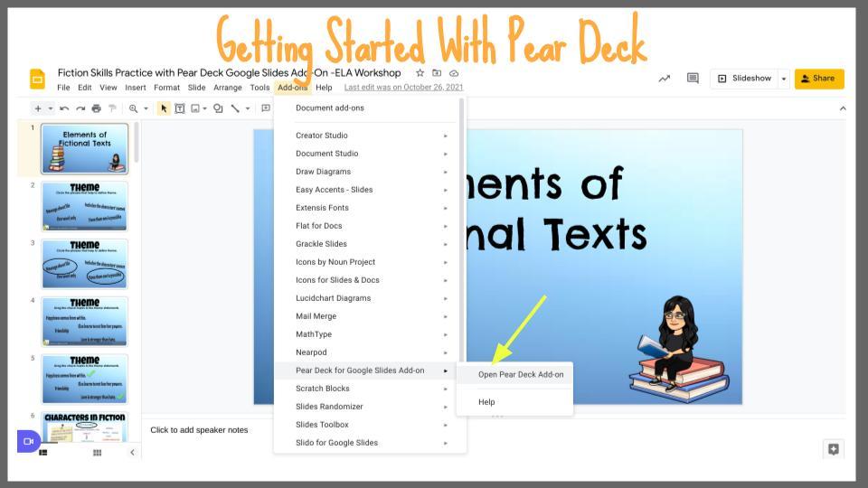Click to add speaker notes
The height and width of the screenshot is (488, 868).
(199, 430)
